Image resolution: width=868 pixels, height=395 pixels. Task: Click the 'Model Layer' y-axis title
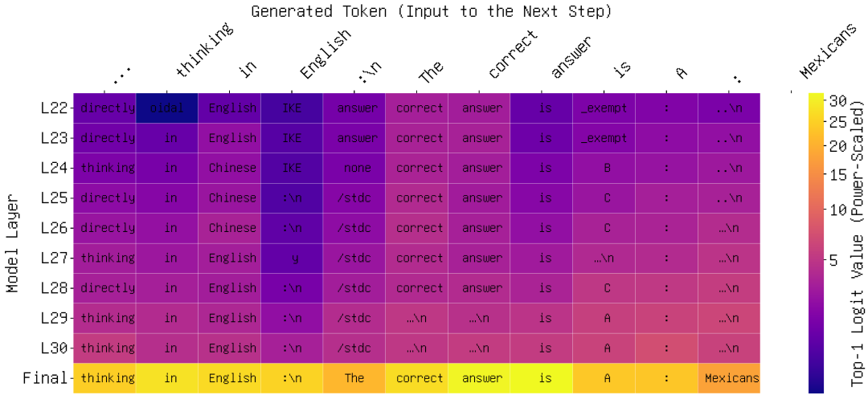click(14, 242)
